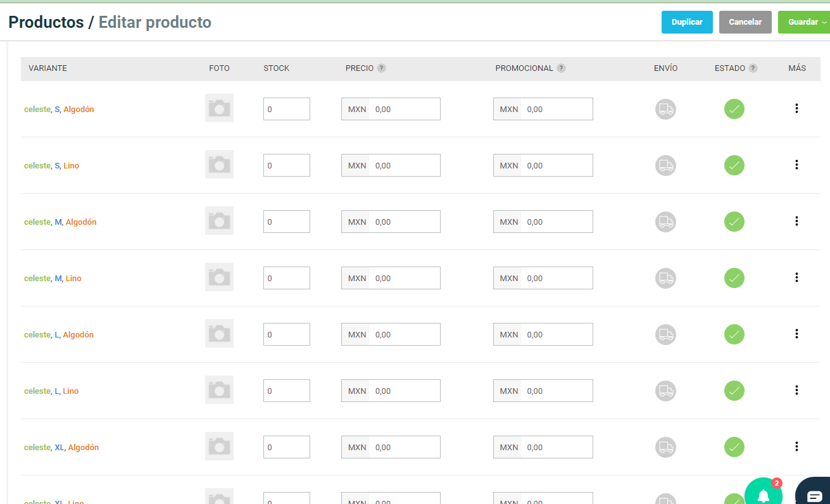Upload photo for celeste, M, Lino variant

point(219,277)
